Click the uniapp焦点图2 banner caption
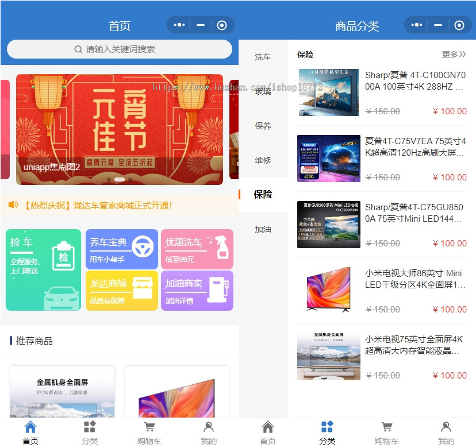Screen dimensions: 476x448 point(52,167)
